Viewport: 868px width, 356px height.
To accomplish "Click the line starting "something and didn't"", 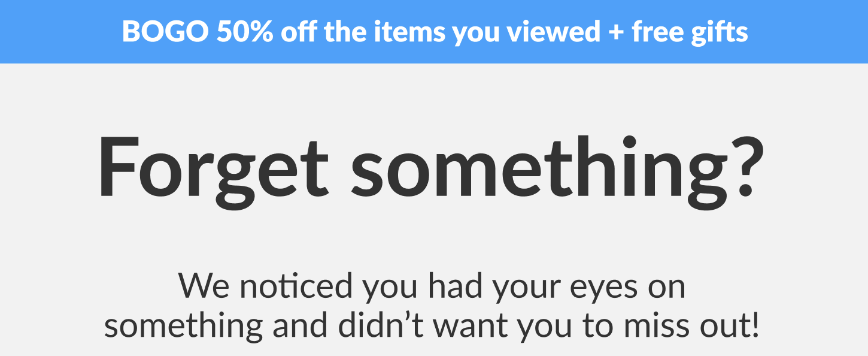I will tap(431, 325).
